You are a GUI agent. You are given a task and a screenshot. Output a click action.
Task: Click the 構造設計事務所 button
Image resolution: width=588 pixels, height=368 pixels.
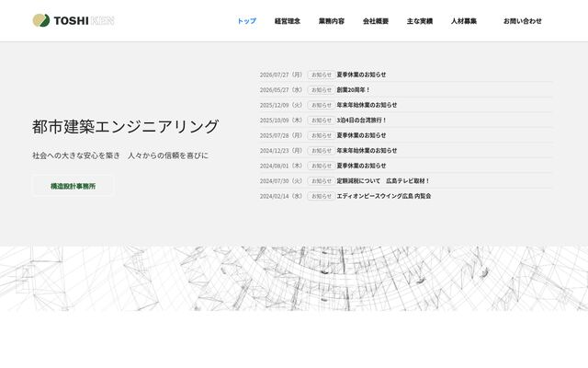tap(73, 186)
